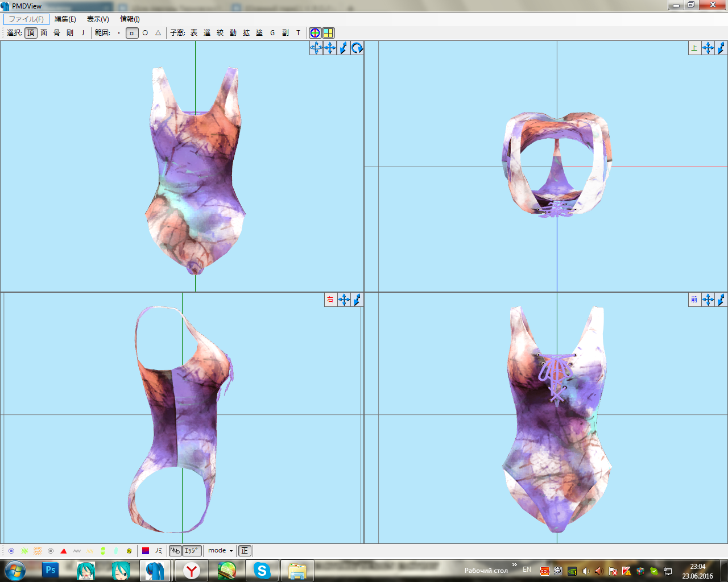The height and width of the screenshot is (582, 728).
Task: Toggle the pale green capsule display icon
Action: click(116, 551)
